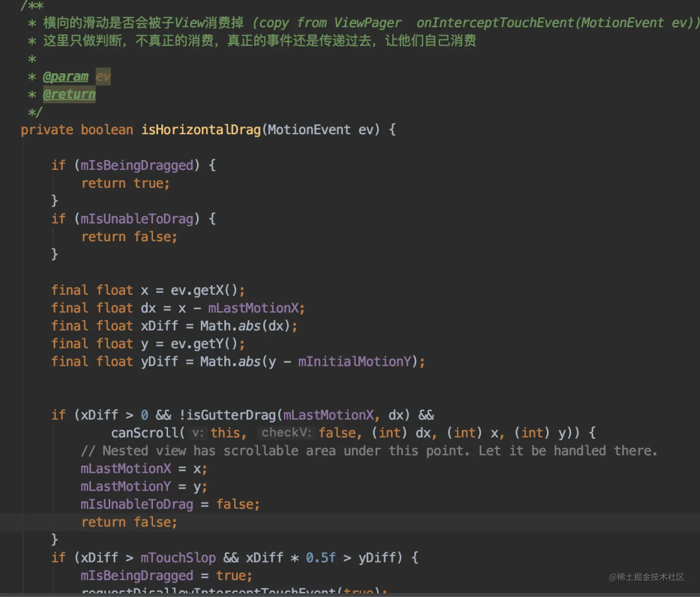Click onInterceptTouchEvent in the Javadoc comment
The image size is (700, 597).
495,23
